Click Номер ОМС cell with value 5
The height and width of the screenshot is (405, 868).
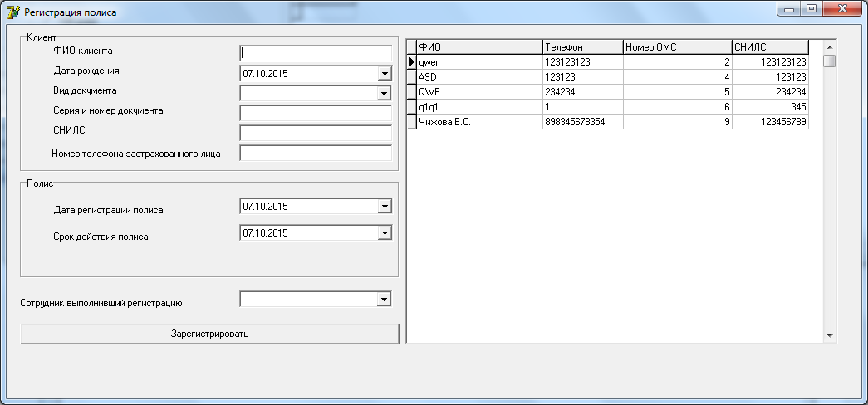678,92
